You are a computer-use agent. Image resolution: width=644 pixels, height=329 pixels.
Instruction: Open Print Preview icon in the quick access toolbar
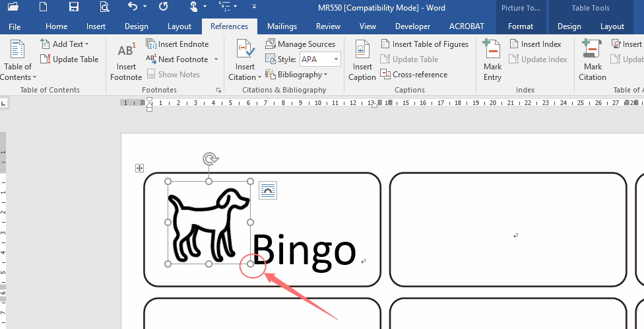104,6
